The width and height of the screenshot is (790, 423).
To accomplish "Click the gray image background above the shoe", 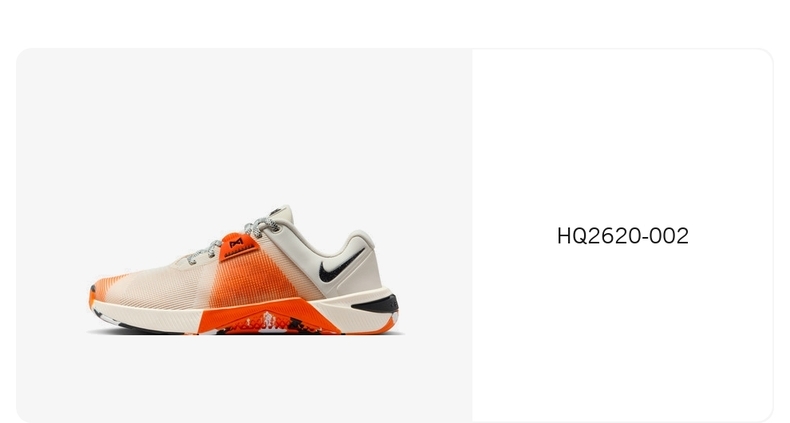I will (x=244, y=126).
